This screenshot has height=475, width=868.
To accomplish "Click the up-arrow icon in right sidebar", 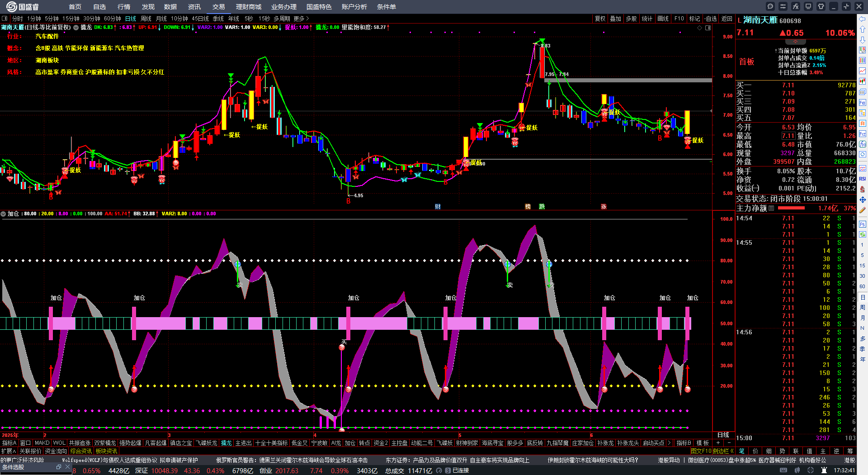I will (863, 29).
